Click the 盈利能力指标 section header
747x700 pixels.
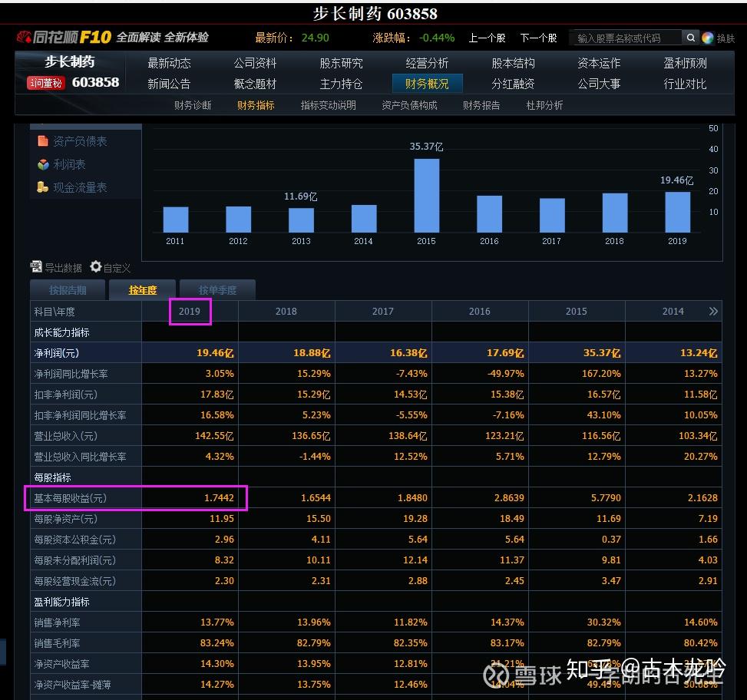(61, 602)
